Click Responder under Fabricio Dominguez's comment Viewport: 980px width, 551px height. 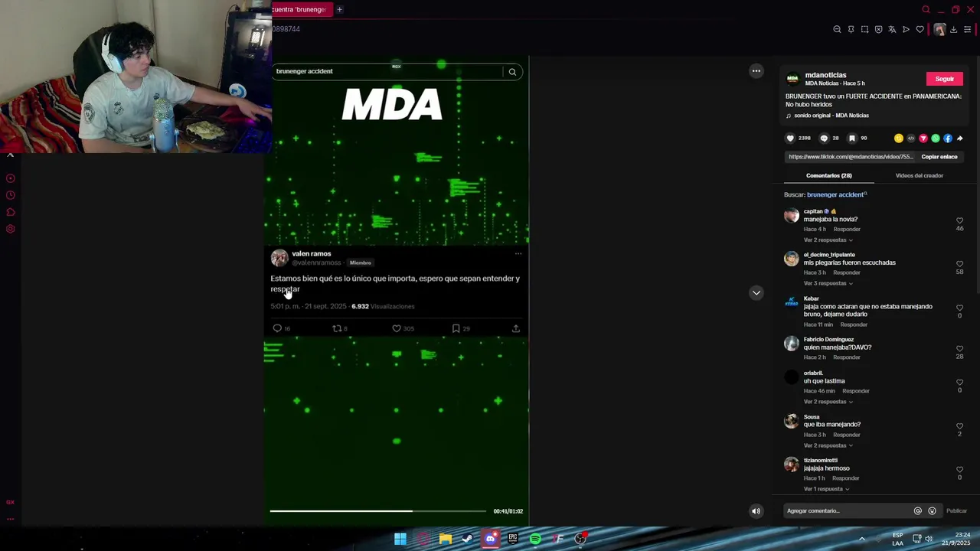coord(846,357)
